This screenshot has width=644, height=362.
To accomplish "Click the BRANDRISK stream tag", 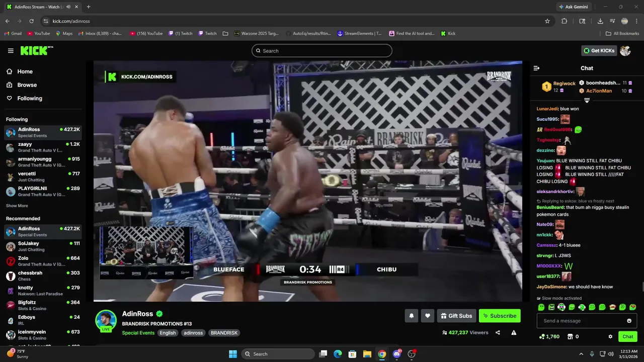I will click(224, 333).
